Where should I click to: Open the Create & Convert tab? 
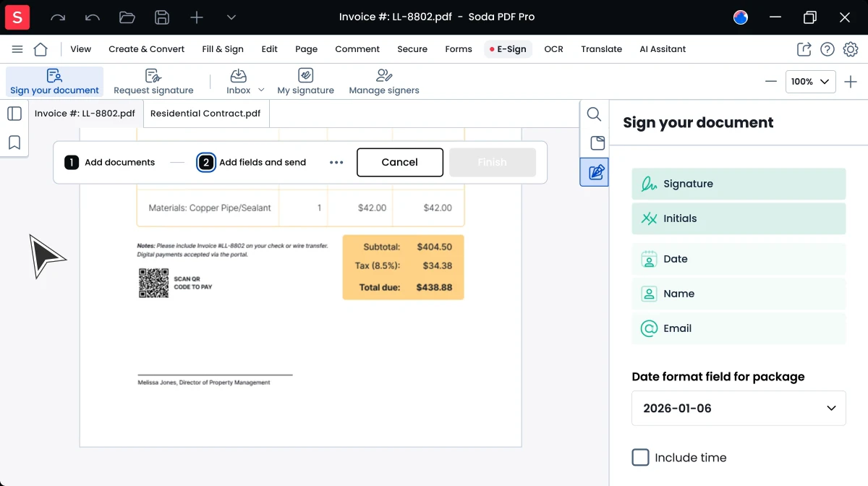pyautogui.click(x=146, y=49)
